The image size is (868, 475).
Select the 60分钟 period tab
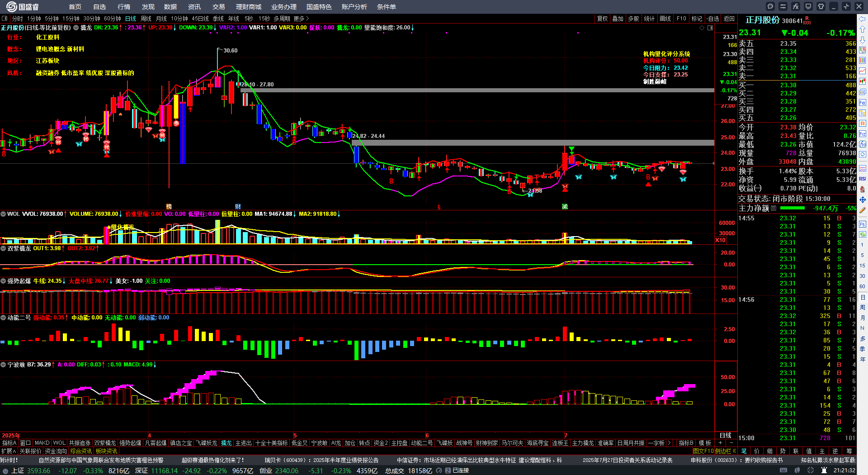113,19
